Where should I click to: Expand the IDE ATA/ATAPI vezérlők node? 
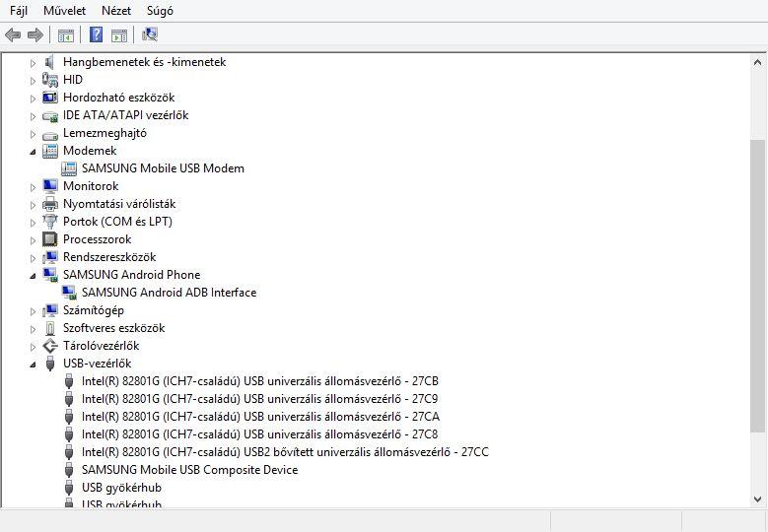click(33, 116)
